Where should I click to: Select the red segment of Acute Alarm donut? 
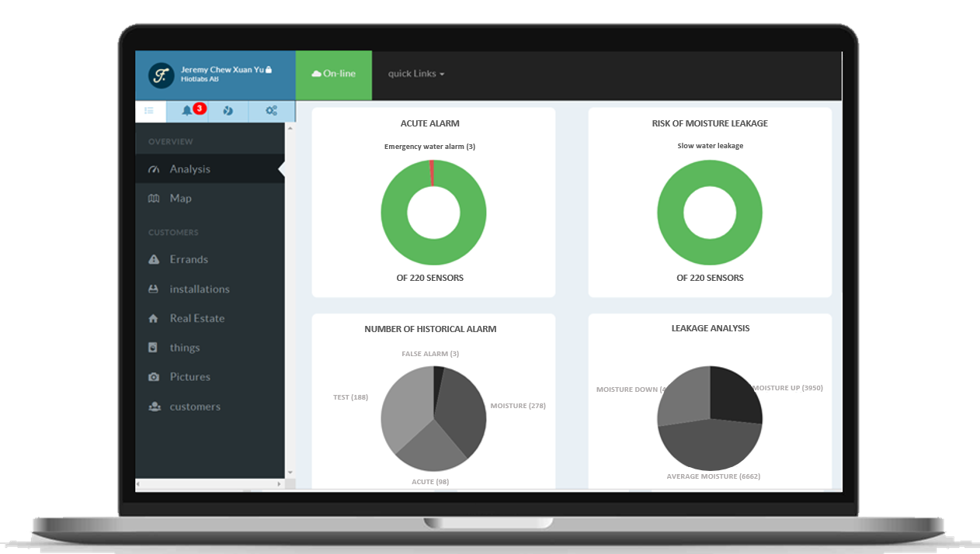pyautogui.click(x=432, y=173)
